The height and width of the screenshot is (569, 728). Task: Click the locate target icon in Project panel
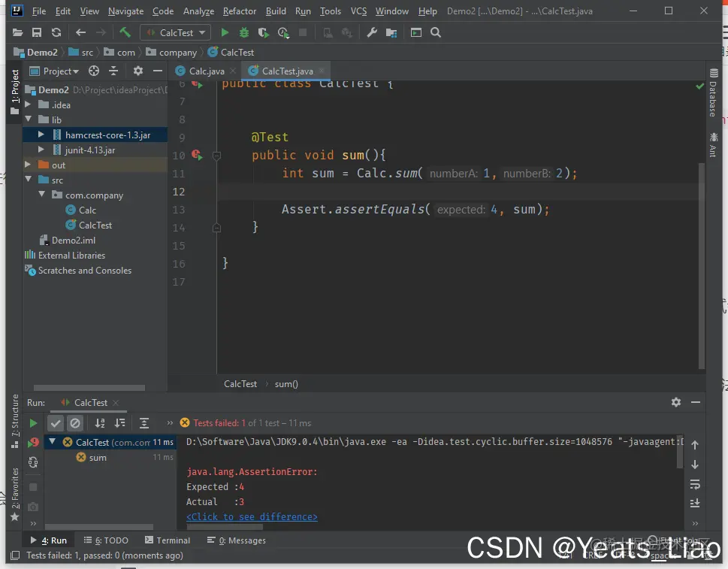[94, 71]
